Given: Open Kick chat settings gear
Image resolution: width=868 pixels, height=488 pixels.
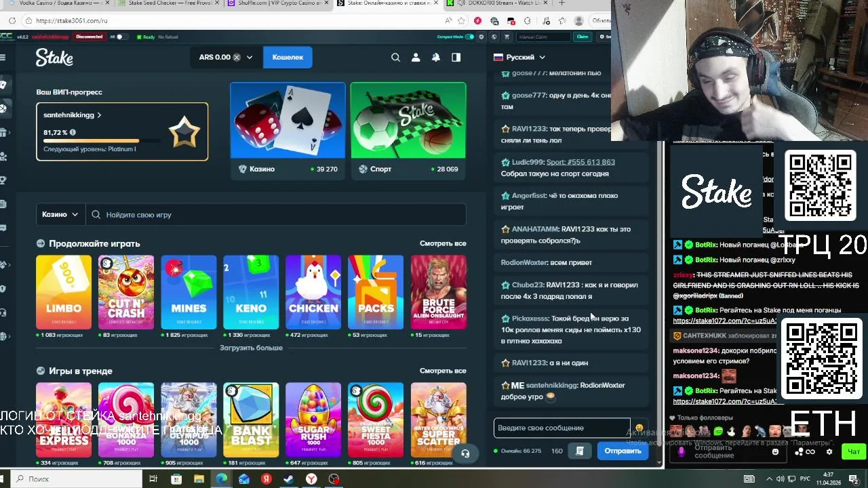Looking at the screenshot, I should tap(829, 452).
